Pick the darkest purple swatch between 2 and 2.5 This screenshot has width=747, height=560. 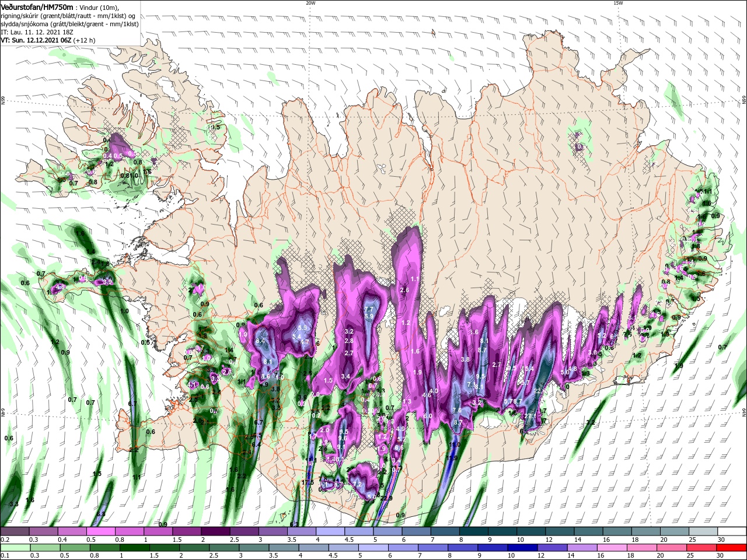[x=215, y=531]
